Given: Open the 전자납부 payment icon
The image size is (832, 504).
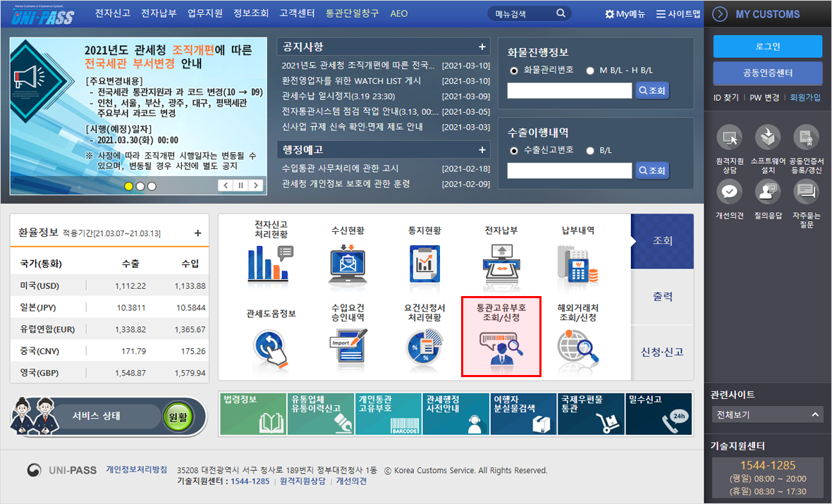Looking at the screenshot, I should [501, 262].
